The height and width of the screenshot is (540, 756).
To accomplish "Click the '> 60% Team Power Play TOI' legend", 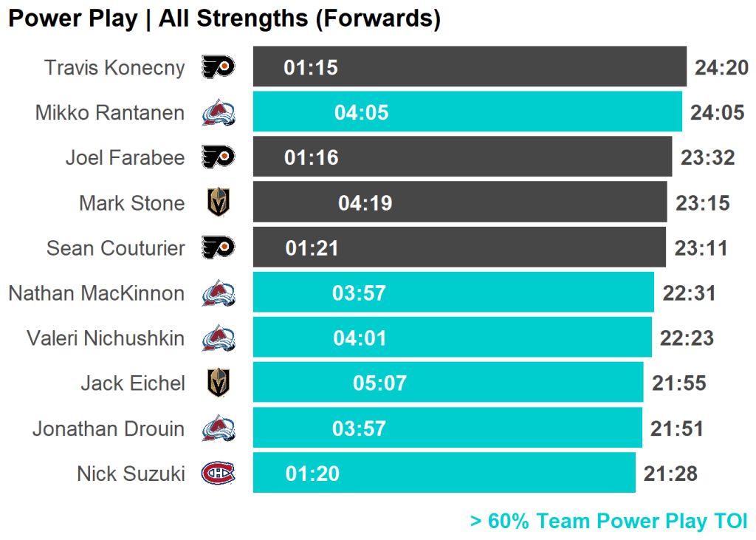I will (608, 521).
